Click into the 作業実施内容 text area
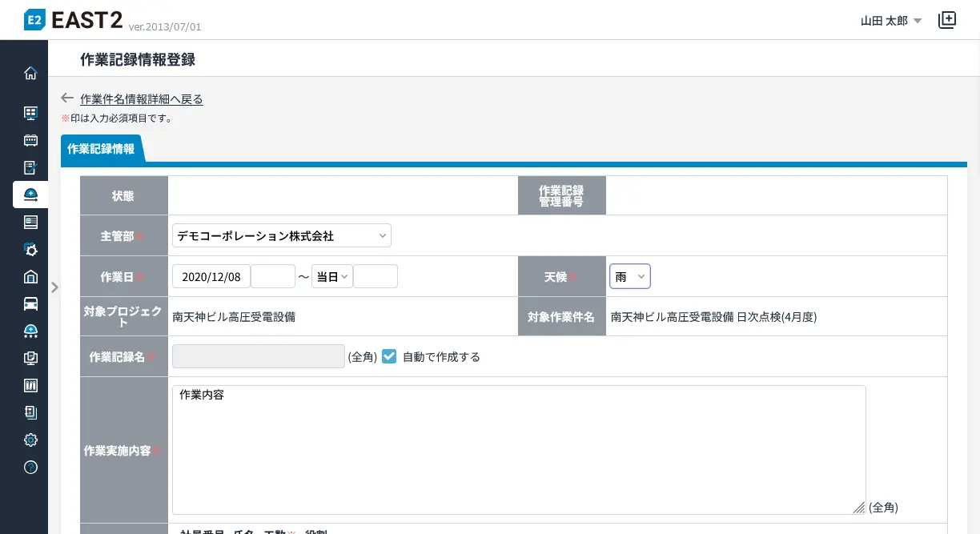 [x=518, y=449]
